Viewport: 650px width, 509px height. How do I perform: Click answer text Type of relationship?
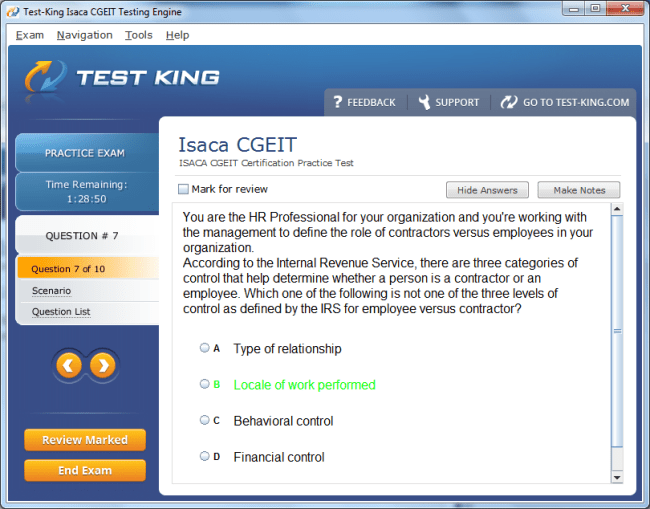pyautogui.click(x=287, y=349)
